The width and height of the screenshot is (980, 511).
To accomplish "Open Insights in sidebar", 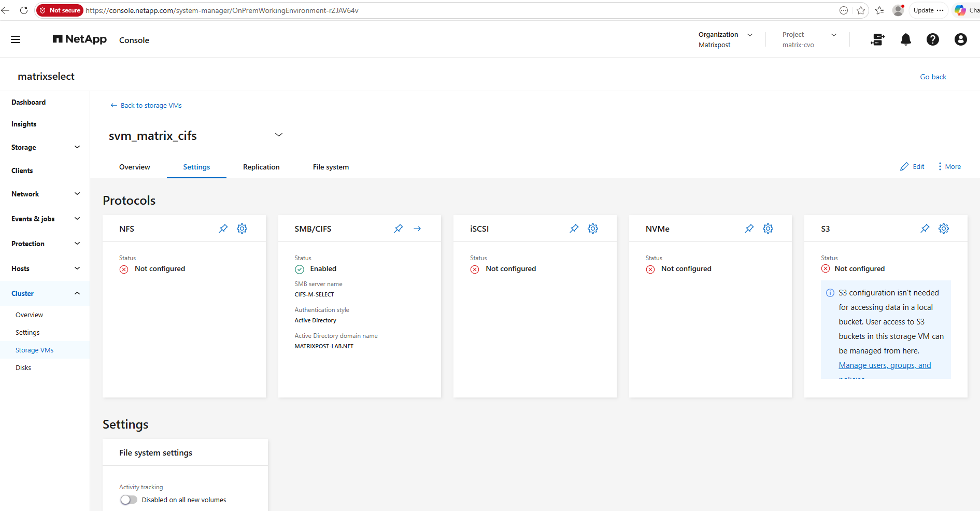I will point(24,124).
